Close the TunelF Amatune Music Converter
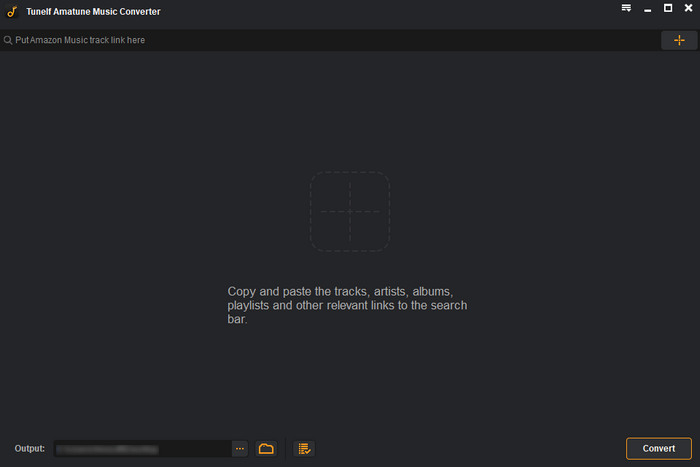 click(688, 8)
